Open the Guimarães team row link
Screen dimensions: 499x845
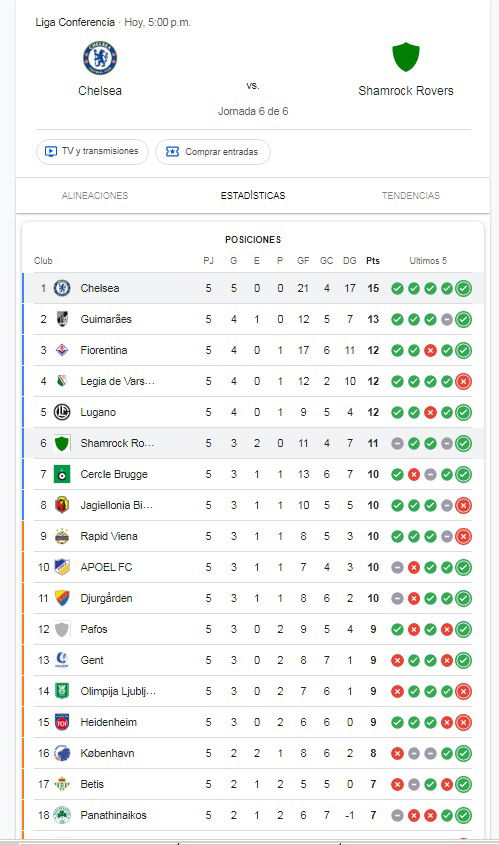pyautogui.click(x=253, y=319)
